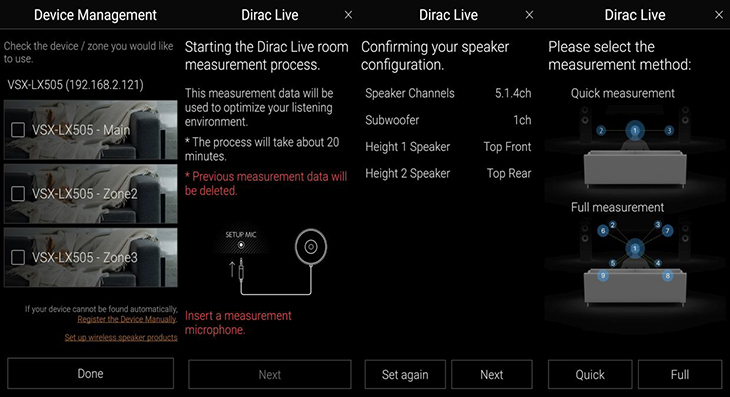Click Next on the room measurement start screen

tap(270, 375)
